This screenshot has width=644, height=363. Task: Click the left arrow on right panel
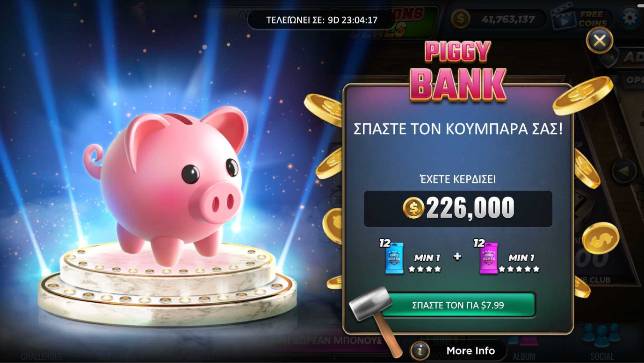click(x=624, y=171)
